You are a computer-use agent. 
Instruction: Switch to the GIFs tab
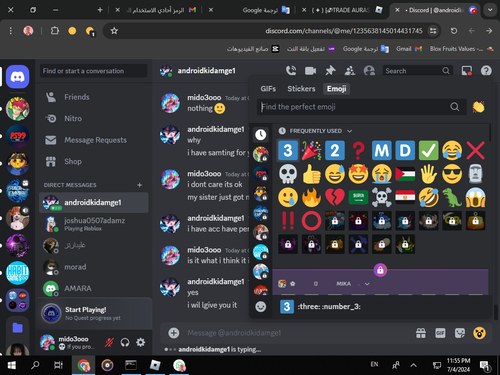(268, 89)
